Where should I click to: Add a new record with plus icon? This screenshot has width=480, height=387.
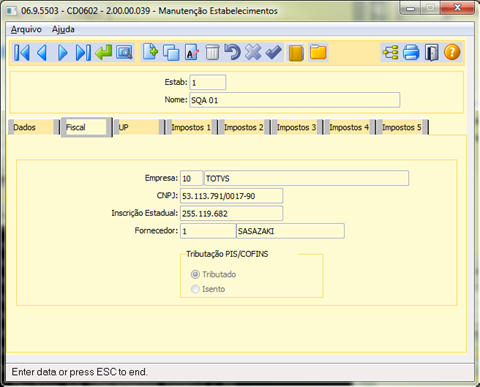pyautogui.click(x=150, y=52)
